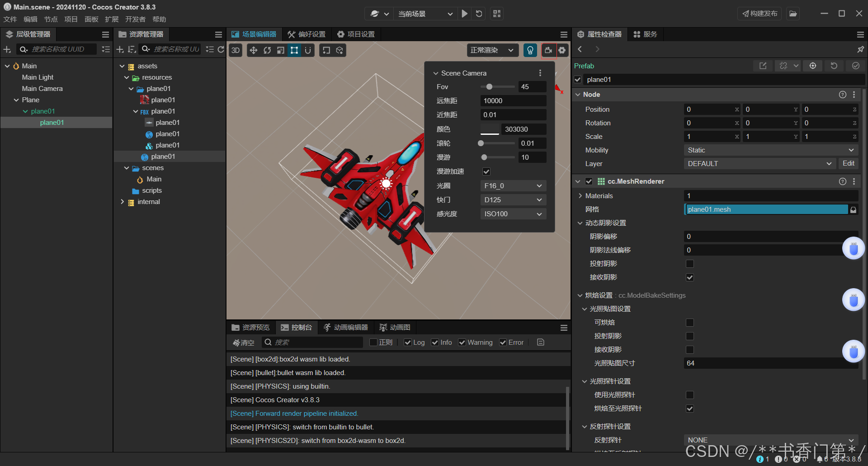Toggle the scene light bulb icon
The width and height of the screenshot is (868, 466).
pos(530,50)
